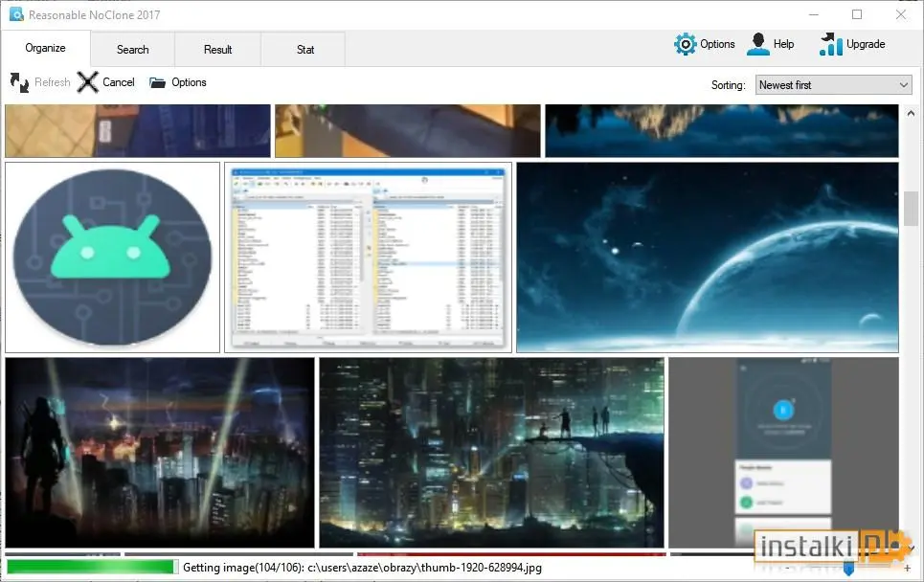The height and width of the screenshot is (582, 924).
Task: Open Help via the person icon
Action: [757, 44]
